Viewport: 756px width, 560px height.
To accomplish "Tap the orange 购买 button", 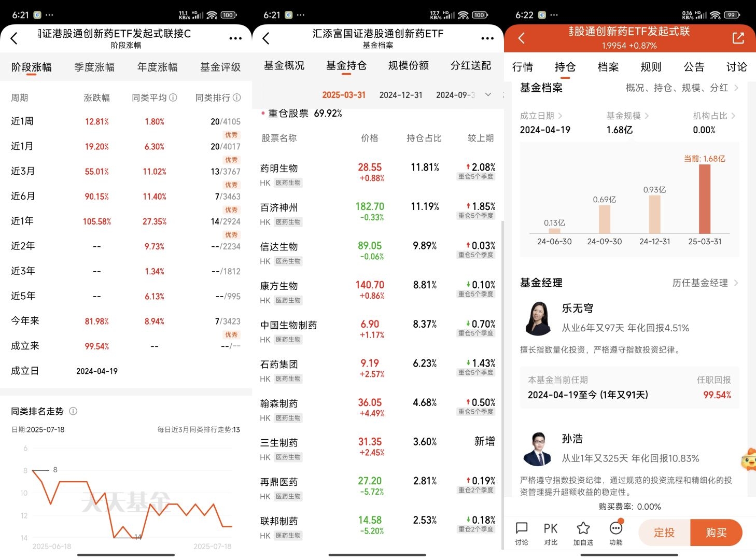I will coord(716,533).
